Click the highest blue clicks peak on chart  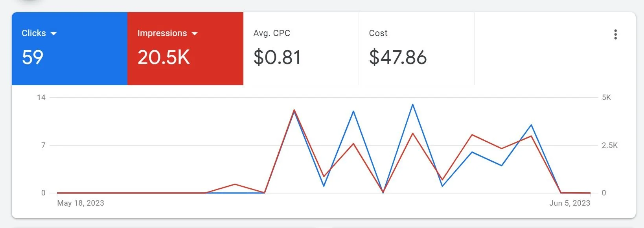412,104
